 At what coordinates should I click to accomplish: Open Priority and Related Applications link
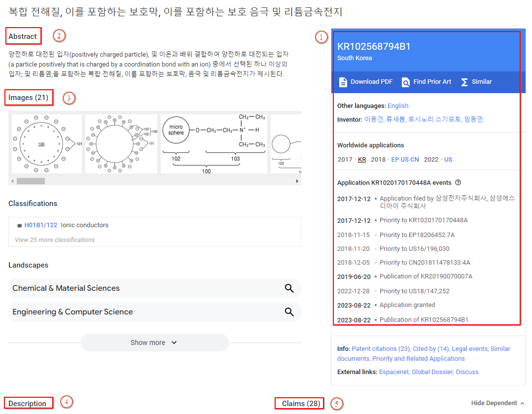418,358
